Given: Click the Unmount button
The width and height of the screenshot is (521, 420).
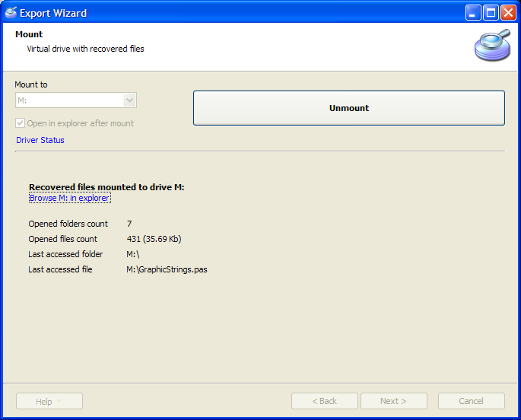Looking at the screenshot, I should click(x=348, y=108).
